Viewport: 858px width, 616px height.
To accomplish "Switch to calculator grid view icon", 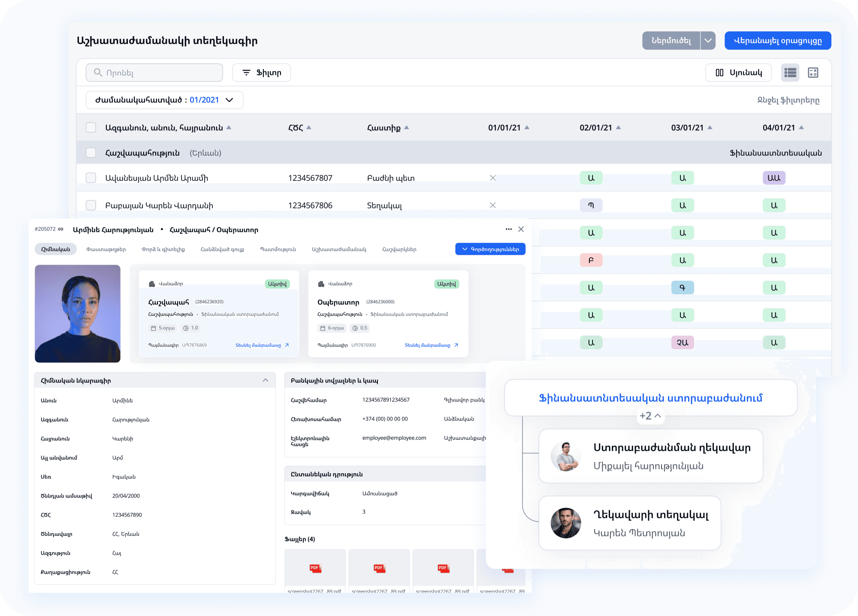I will pyautogui.click(x=813, y=72).
